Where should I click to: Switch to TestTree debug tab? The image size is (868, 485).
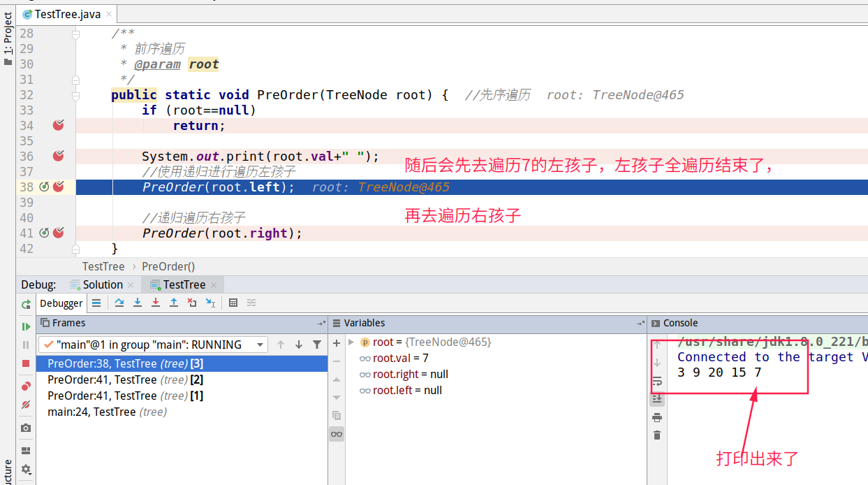pos(184,284)
